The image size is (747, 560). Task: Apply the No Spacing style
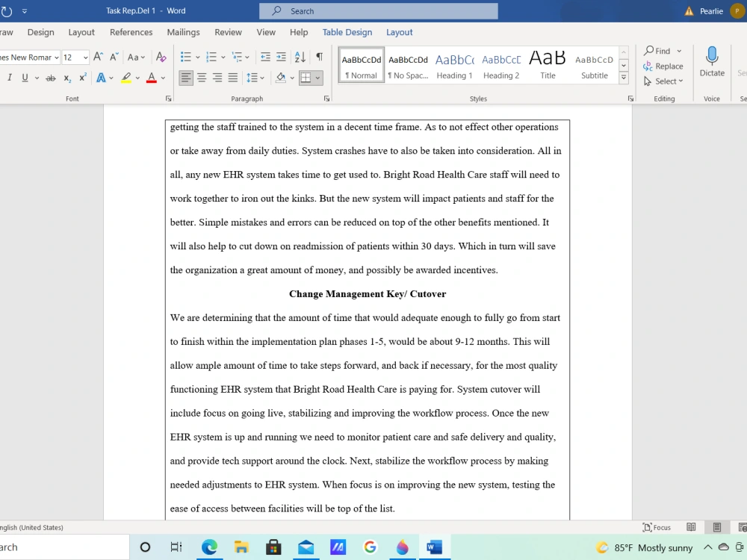(409, 65)
